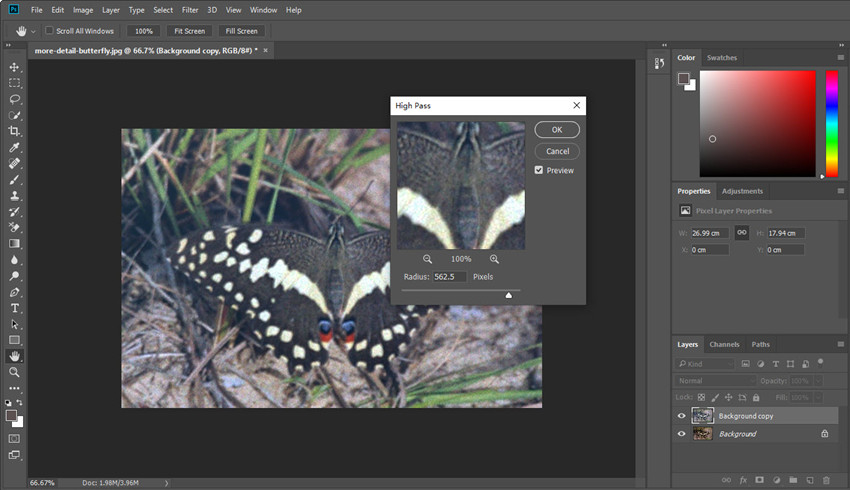The height and width of the screenshot is (490, 850).
Task: Click the Fit Screen button
Action: click(189, 31)
